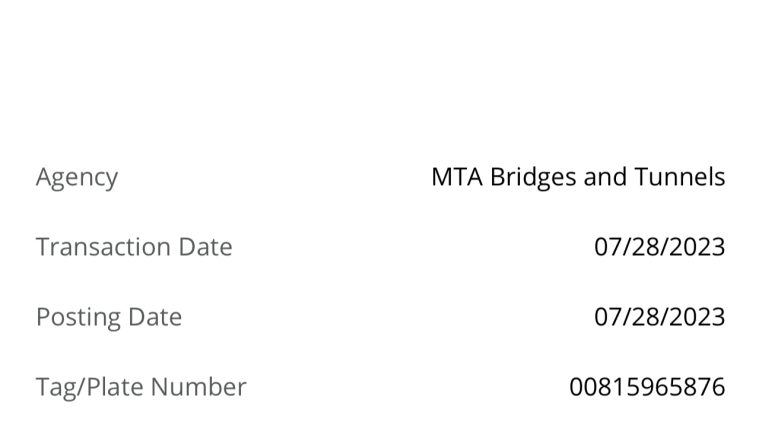
Task: Click the Tag/Plate Number label
Action: (x=141, y=388)
